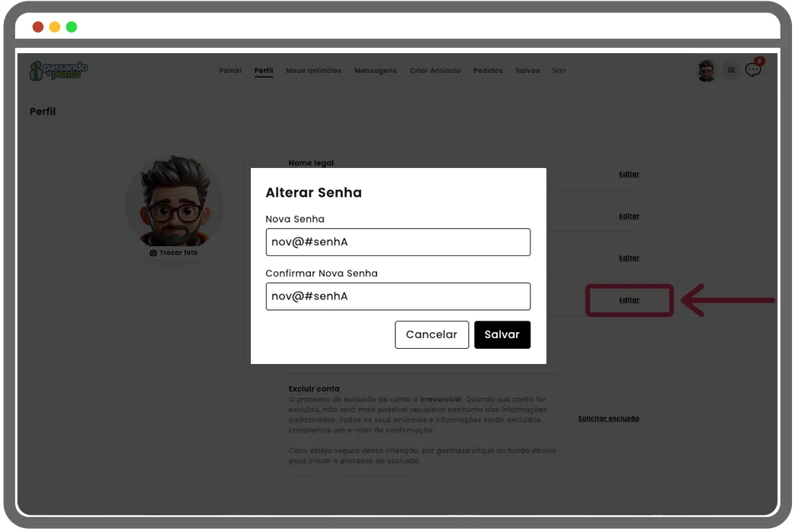Click the large profile avatar picture
Screen dimensions: 798x532
pos(174,201)
